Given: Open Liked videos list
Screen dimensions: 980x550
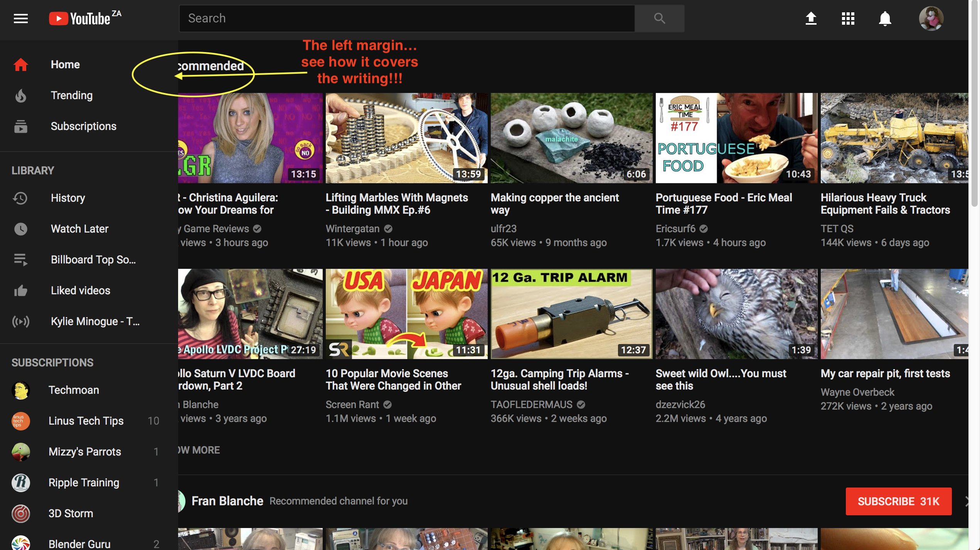Looking at the screenshot, I should click(89, 290).
